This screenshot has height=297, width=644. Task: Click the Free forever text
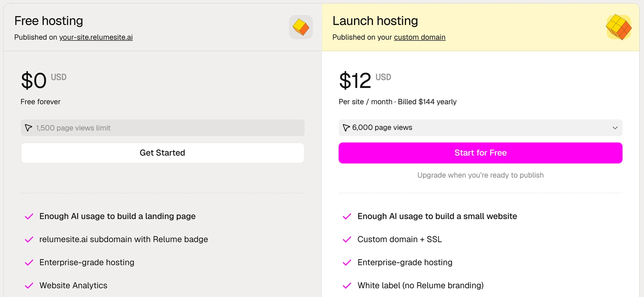tap(41, 102)
